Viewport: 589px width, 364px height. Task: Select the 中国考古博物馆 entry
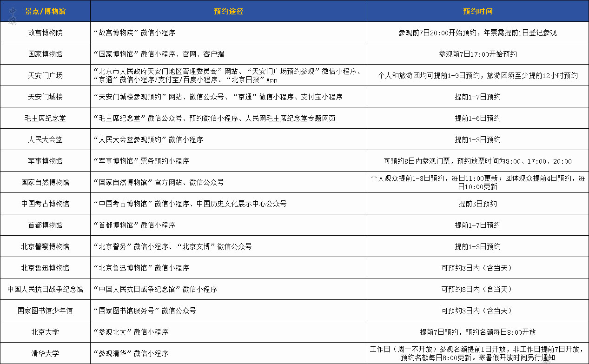45,204
